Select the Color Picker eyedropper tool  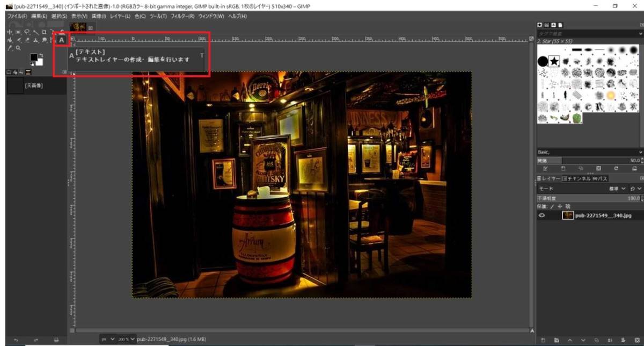click(x=10, y=48)
